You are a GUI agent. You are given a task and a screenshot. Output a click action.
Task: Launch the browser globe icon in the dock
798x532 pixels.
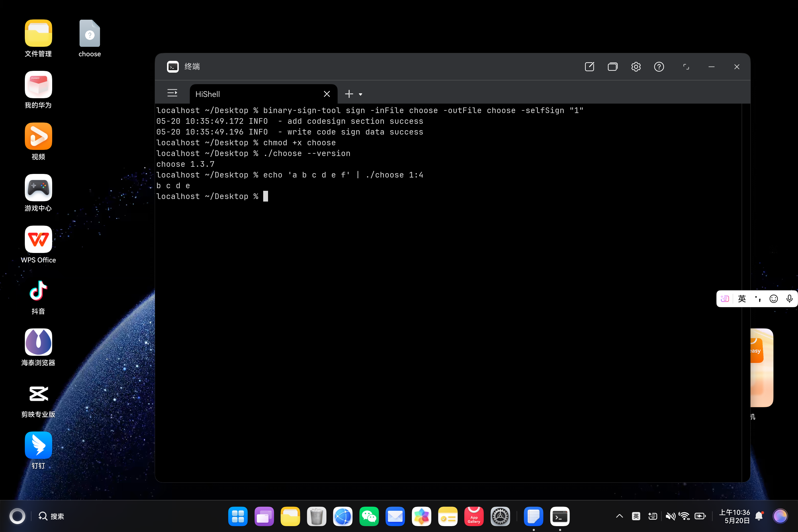pos(343,516)
